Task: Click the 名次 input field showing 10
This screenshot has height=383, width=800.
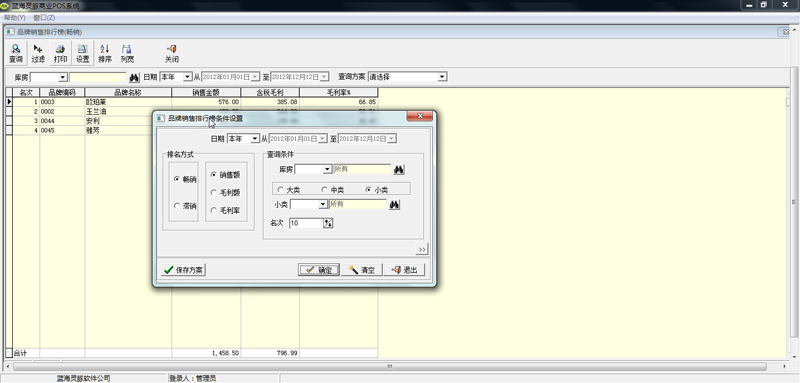Action: [x=306, y=223]
